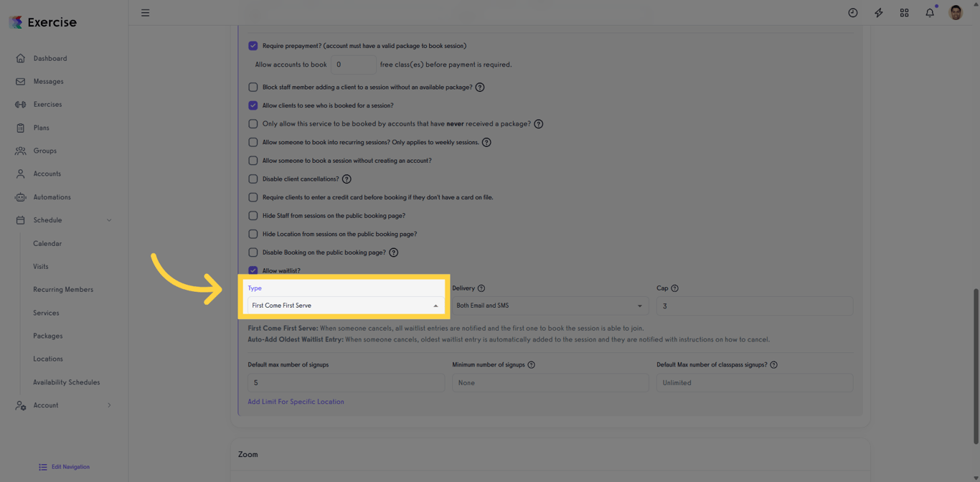
Task: Edit the Cap value input field
Action: [754, 306]
